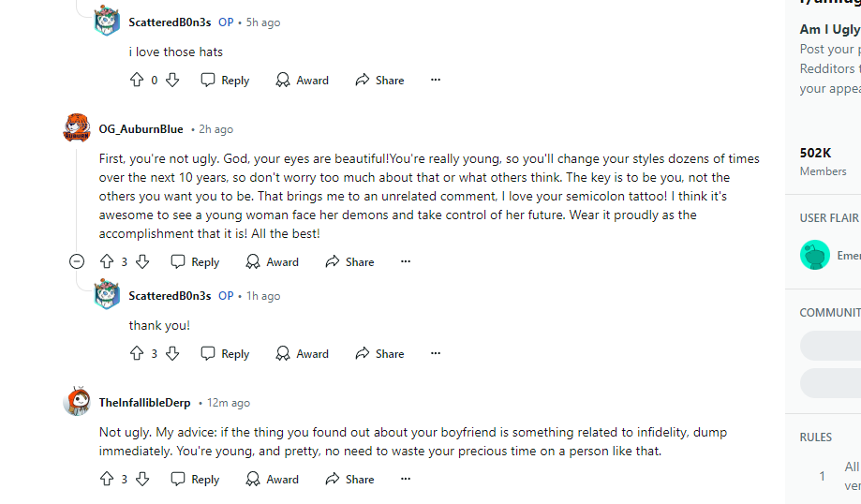Downvote TheInfallibleDerp's comment
The width and height of the screenshot is (861, 504).
(x=142, y=480)
